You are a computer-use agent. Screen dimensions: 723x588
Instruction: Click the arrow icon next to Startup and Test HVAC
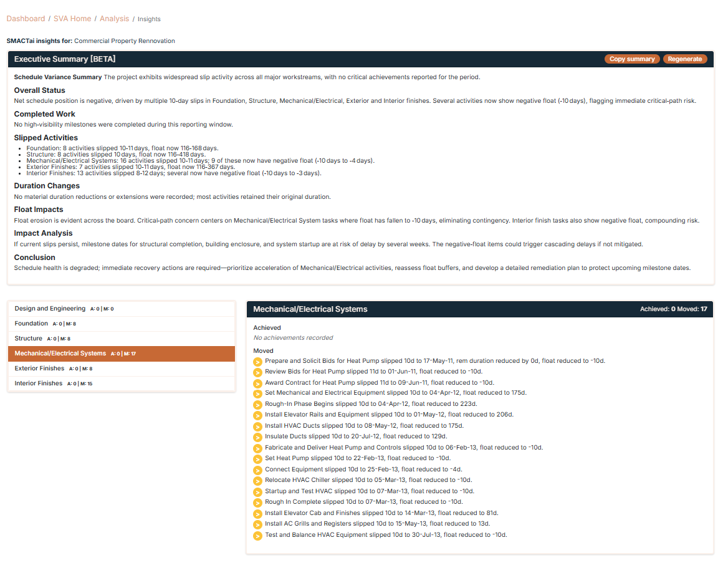tap(257, 491)
